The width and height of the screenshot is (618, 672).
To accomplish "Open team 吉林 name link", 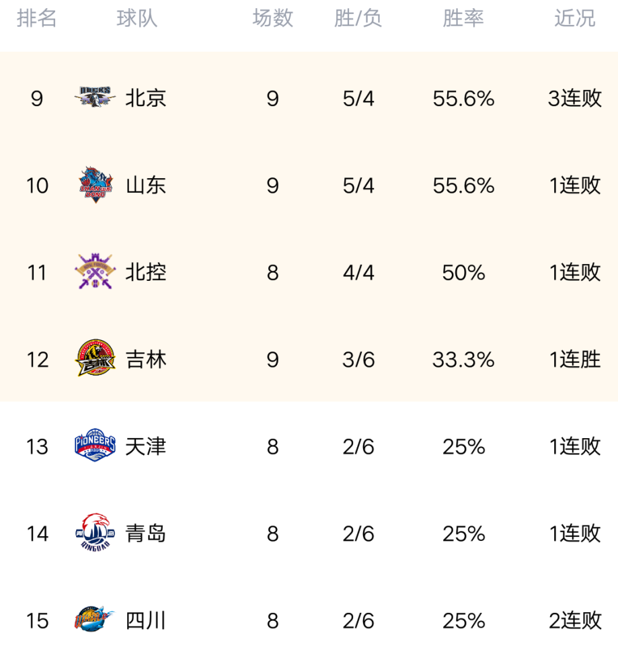I will click(146, 359).
